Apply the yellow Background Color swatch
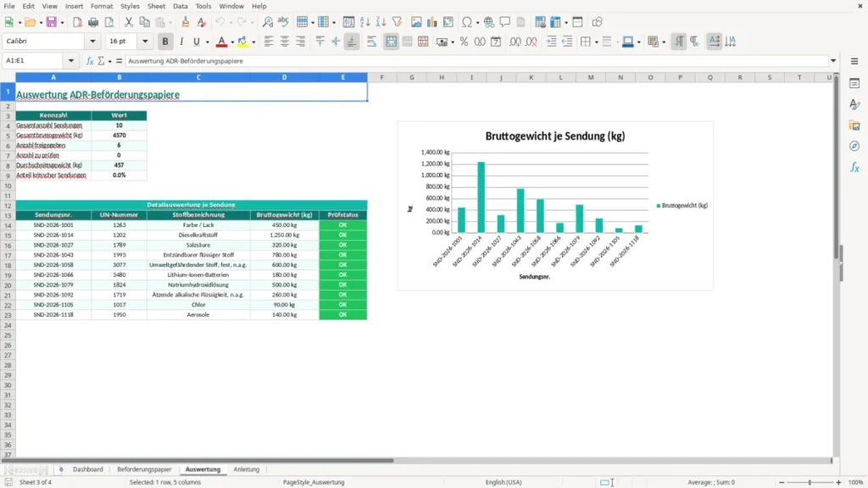The height and width of the screenshot is (488, 868). click(x=243, y=42)
